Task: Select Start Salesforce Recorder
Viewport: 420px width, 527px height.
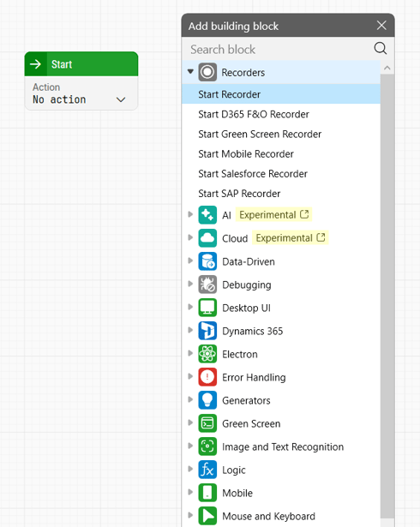Action: point(281,174)
